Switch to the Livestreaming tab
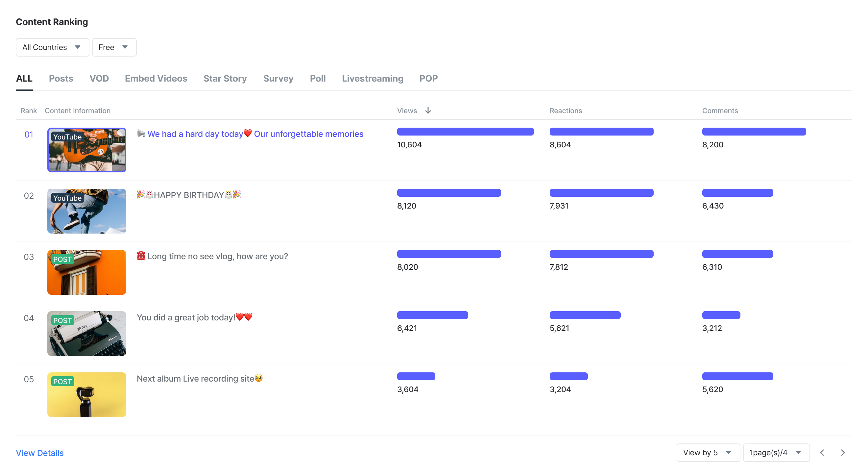 point(372,79)
